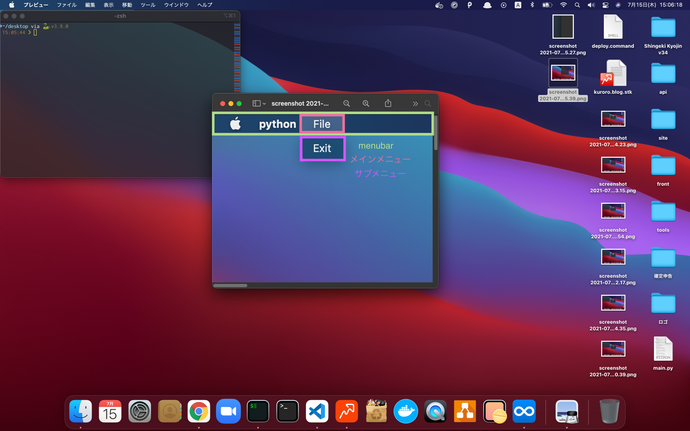Click the Preview window title 'screenshot 2021-...'

click(300, 103)
